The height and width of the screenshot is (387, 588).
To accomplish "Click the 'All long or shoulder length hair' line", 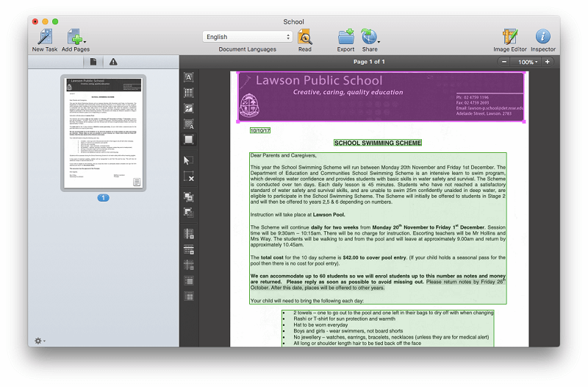I will 357,343.
